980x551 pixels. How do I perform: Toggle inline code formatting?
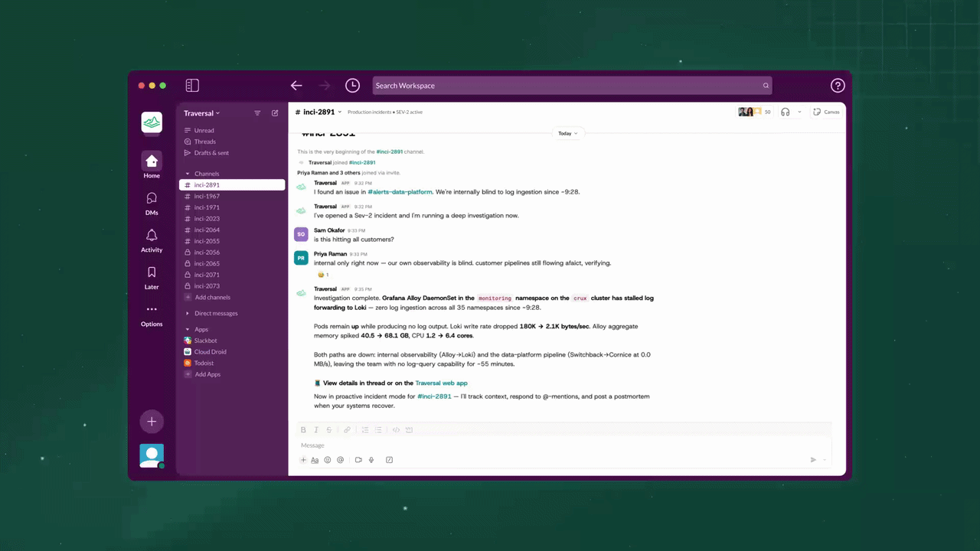coord(396,430)
